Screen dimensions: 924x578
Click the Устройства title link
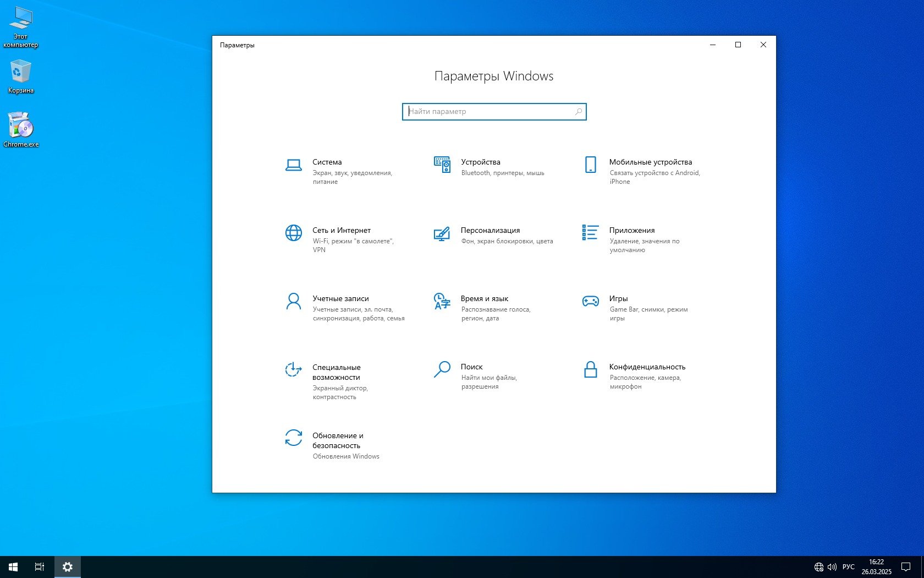pos(481,162)
